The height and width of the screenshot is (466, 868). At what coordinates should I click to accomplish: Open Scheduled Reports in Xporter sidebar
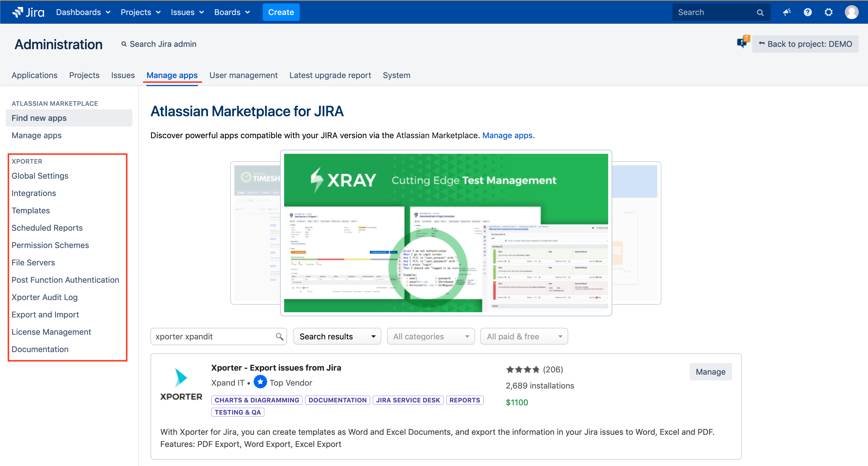[47, 228]
